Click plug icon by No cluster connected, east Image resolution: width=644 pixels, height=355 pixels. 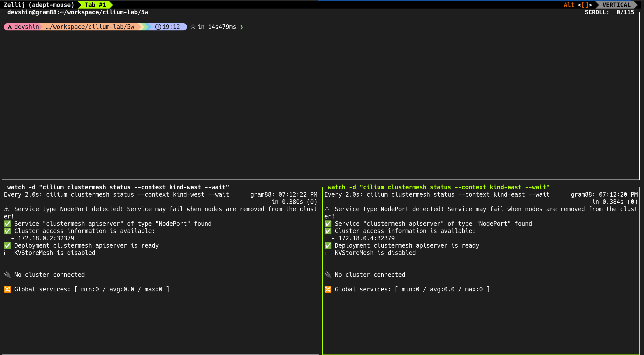pyautogui.click(x=328, y=275)
